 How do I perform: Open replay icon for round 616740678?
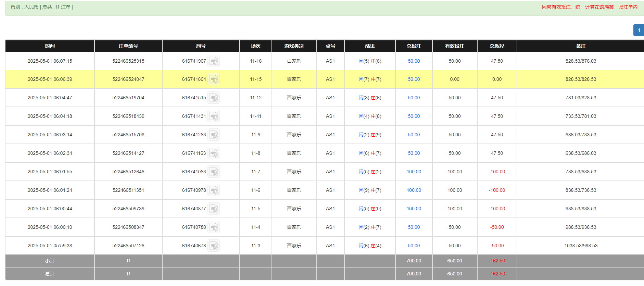(x=214, y=246)
